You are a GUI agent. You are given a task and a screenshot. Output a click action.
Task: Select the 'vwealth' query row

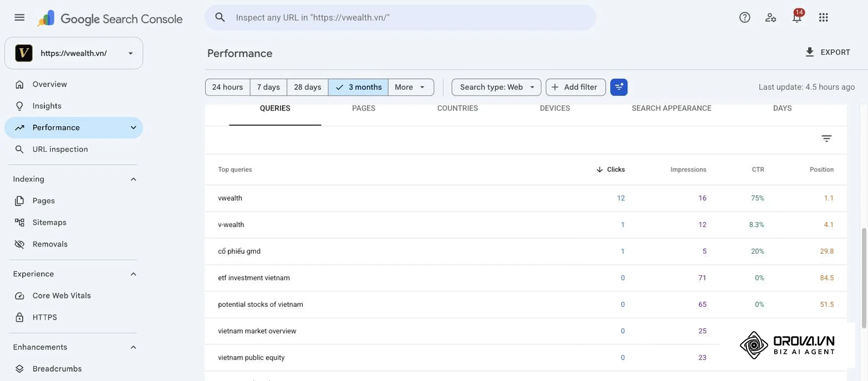coord(526,198)
